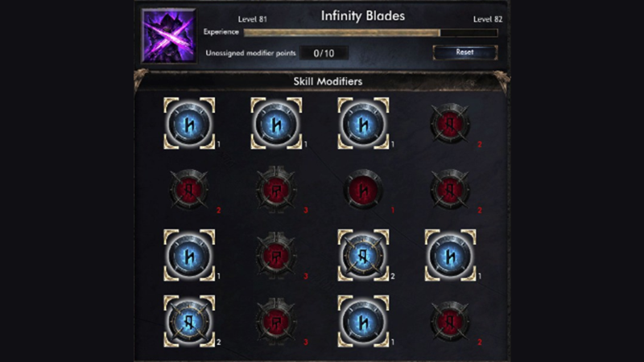Toggle third row's first blue cost-1 modifier
The height and width of the screenshot is (362, 644).
coord(189,255)
